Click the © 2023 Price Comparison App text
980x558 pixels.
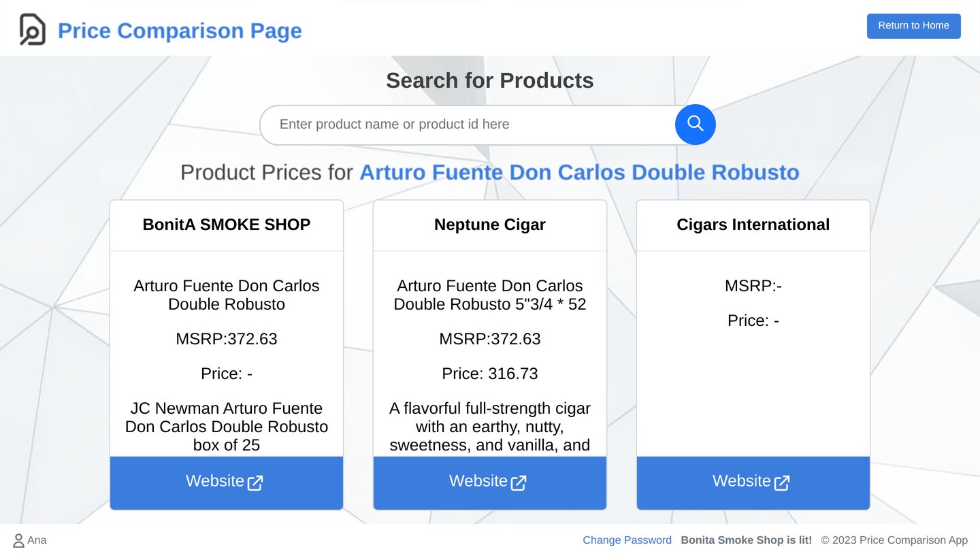[x=894, y=540]
